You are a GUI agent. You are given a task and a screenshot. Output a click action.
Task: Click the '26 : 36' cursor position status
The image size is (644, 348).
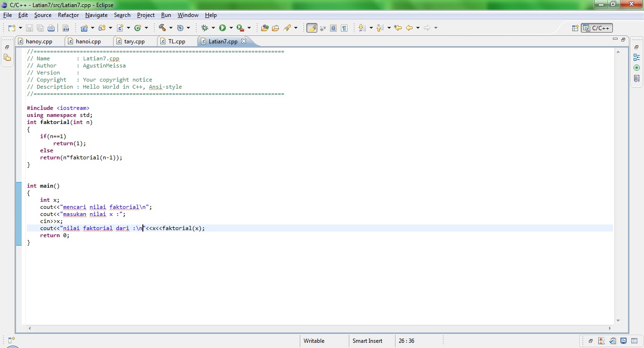[x=406, y=340]
